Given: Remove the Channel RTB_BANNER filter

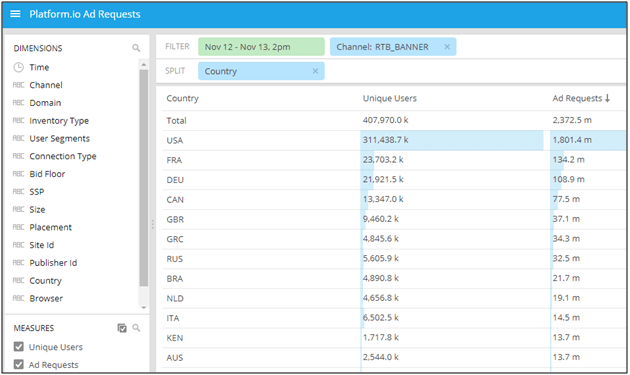Looking at the screenshot, I should 447,47.
